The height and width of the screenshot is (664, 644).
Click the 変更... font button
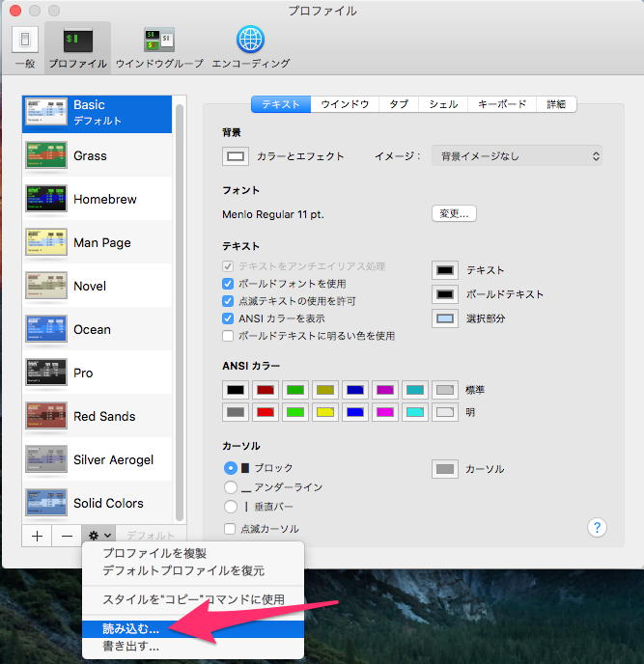click(454, 213)
